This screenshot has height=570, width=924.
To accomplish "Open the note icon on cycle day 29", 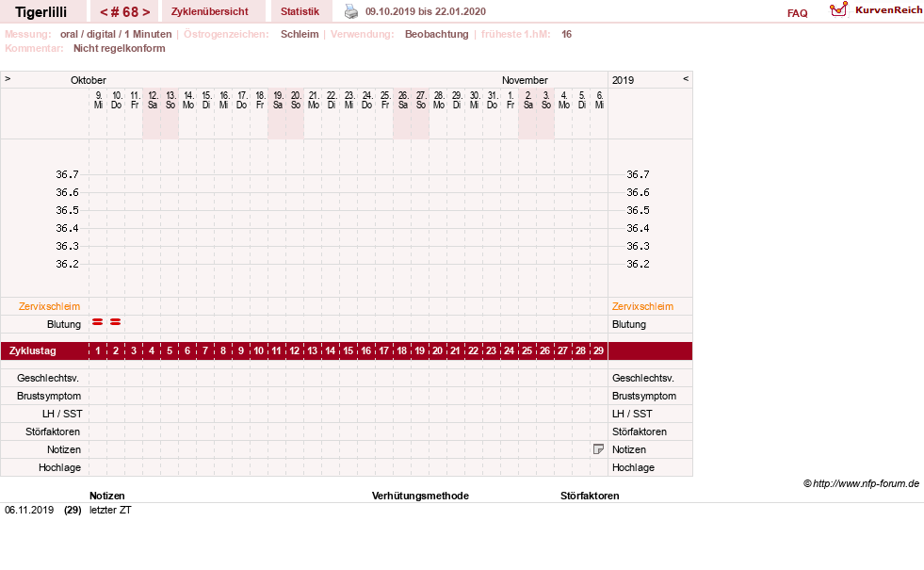I will (598, 449).
